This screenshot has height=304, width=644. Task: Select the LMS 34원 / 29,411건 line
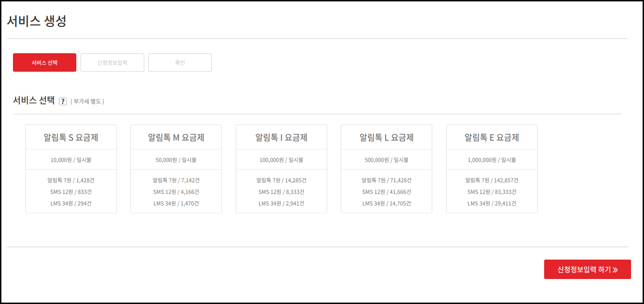pos(492,204)
